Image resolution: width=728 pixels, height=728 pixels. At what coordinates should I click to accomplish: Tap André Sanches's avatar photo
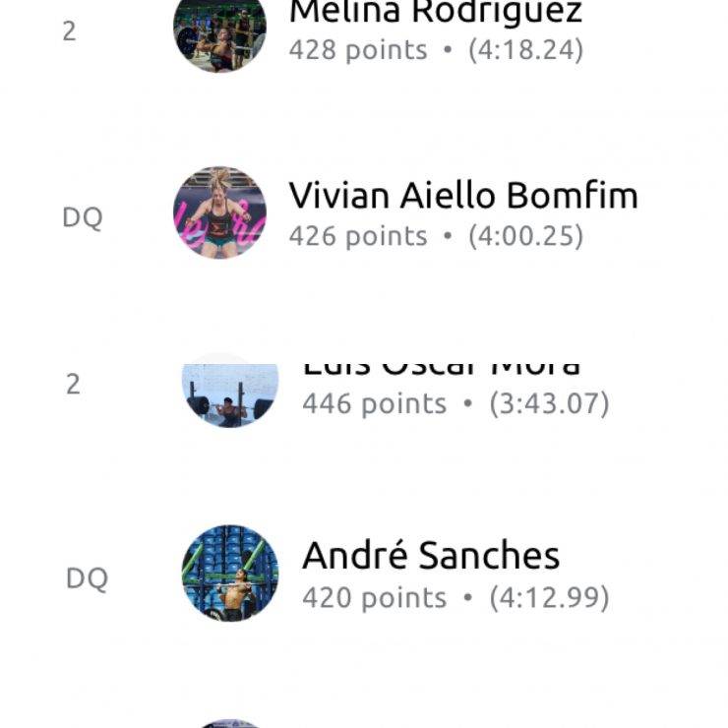(230, 574)
